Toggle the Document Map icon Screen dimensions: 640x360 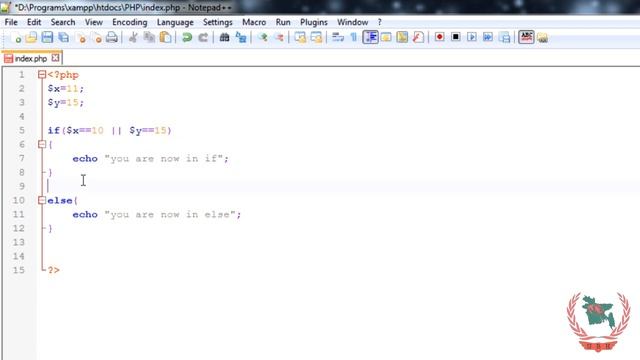tap(402, 38)
